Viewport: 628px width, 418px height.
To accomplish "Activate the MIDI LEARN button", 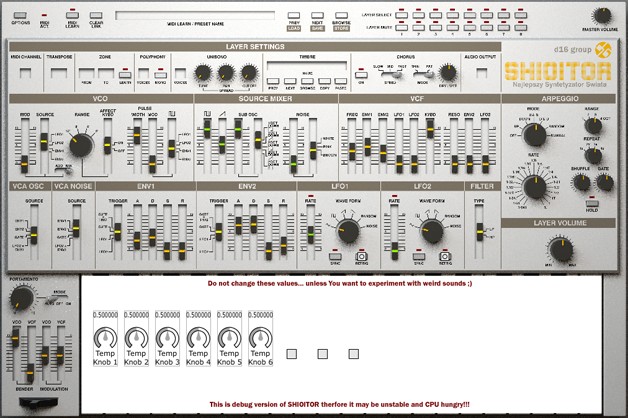I will (x=72, y=16).
